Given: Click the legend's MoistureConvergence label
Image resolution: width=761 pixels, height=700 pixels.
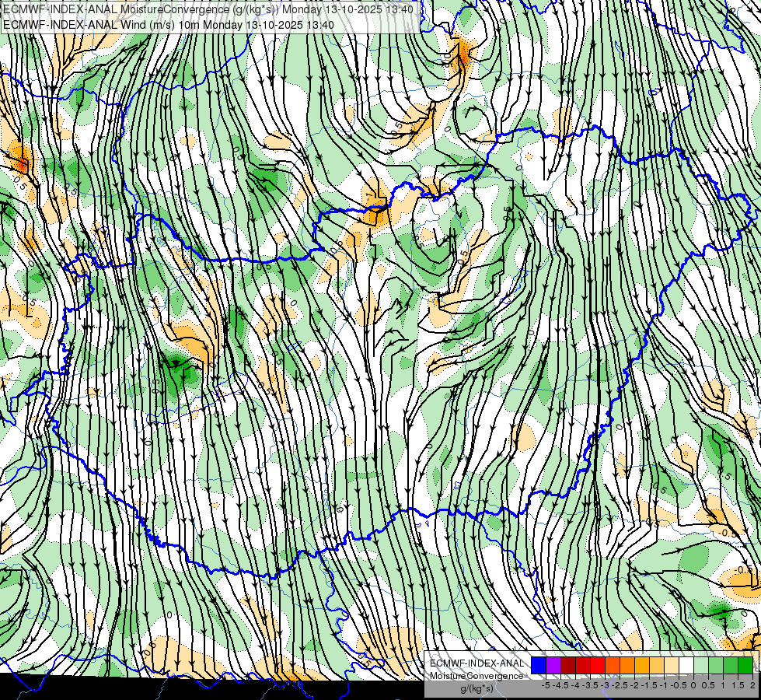Looking at the screenshot, I should click(x=476, y=676).
